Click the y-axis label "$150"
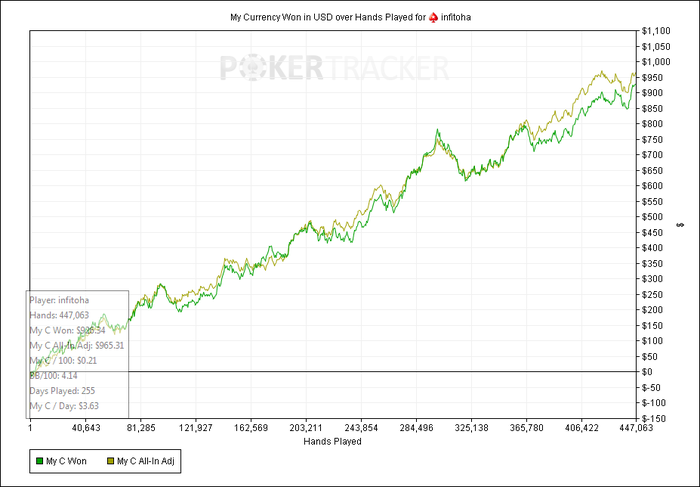The width and height of the screenshot is (700, 487). pos(652,325)
